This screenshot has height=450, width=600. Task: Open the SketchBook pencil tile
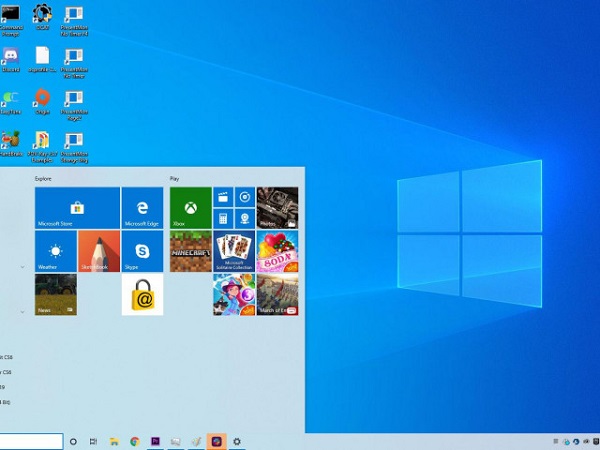99,251
